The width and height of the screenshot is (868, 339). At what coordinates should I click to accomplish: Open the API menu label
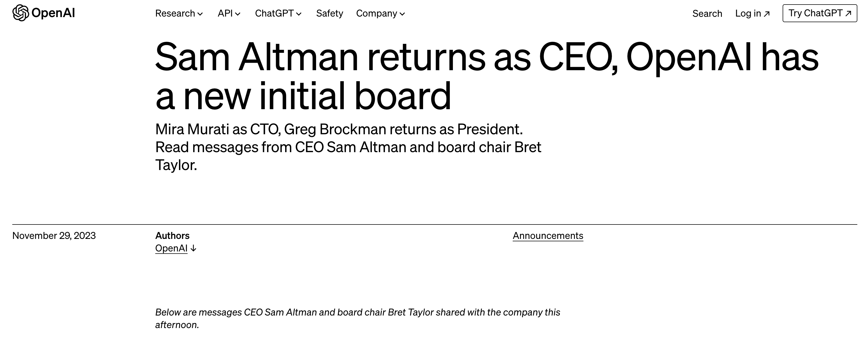click(225, 14)
